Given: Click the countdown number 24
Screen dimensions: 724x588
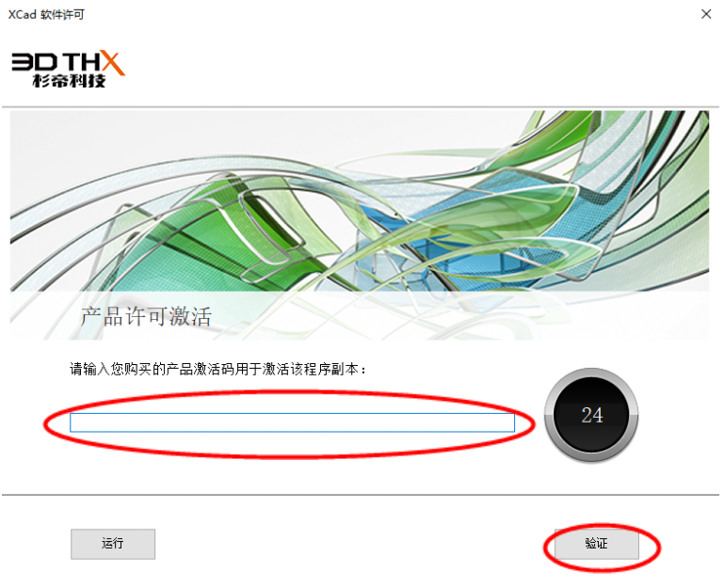Looking at the screenshot, I should (x=592, y=415).
